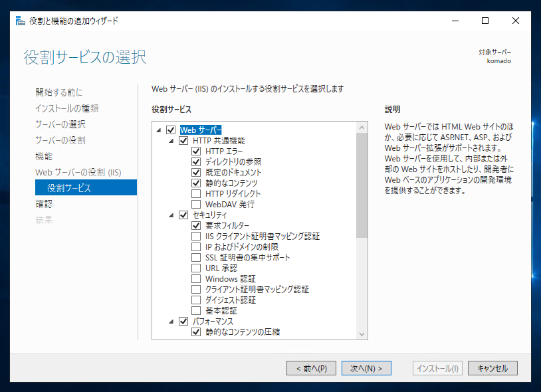Screen dimensions: 541x392
Task: Go to the サーバーの選択 step
Action: [60, 124]
